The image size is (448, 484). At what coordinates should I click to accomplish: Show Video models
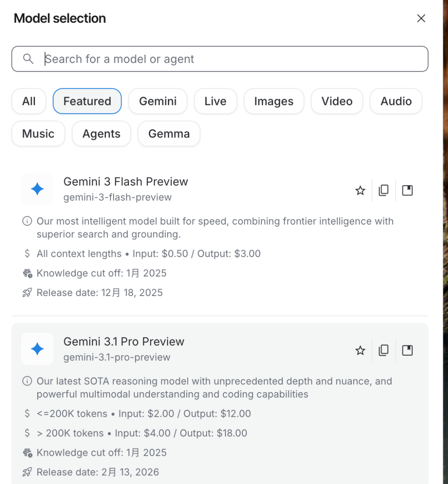[x=336, y=101]
